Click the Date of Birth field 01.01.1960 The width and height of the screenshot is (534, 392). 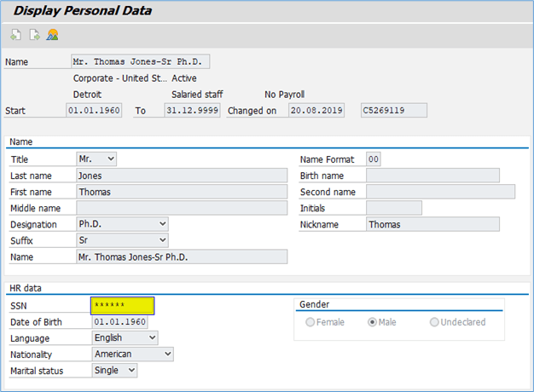[120, 322]
